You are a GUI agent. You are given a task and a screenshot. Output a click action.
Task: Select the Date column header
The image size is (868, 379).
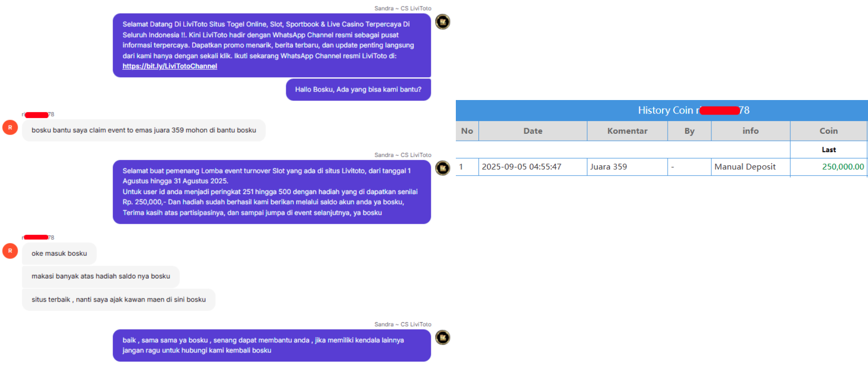click(x=533, y=131)
